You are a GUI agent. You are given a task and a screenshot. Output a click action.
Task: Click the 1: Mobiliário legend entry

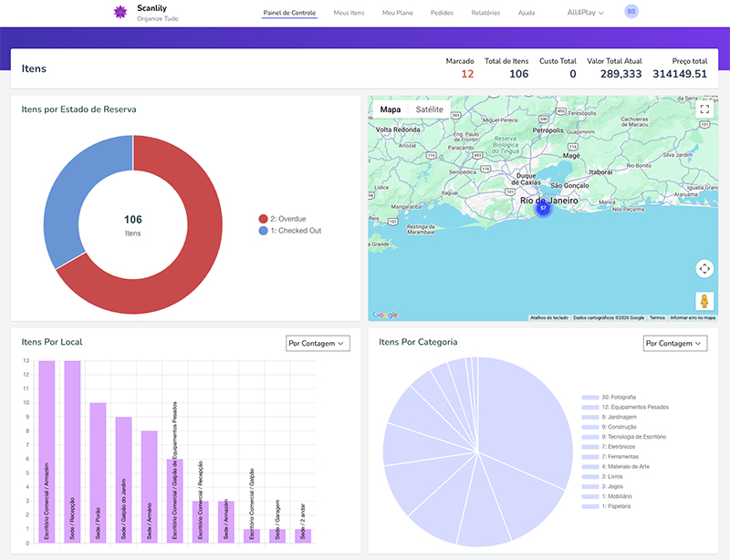[607, 496]
